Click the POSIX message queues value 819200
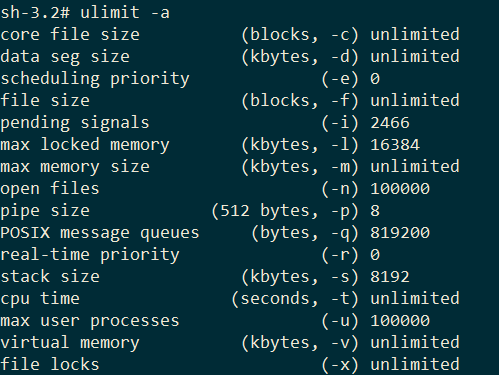 (x=400, y=233)
